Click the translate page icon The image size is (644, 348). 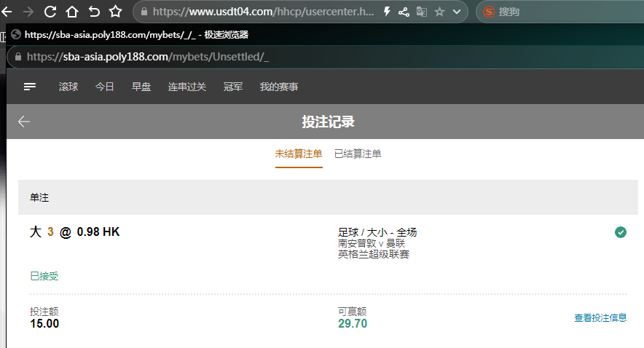click(422, 12)
